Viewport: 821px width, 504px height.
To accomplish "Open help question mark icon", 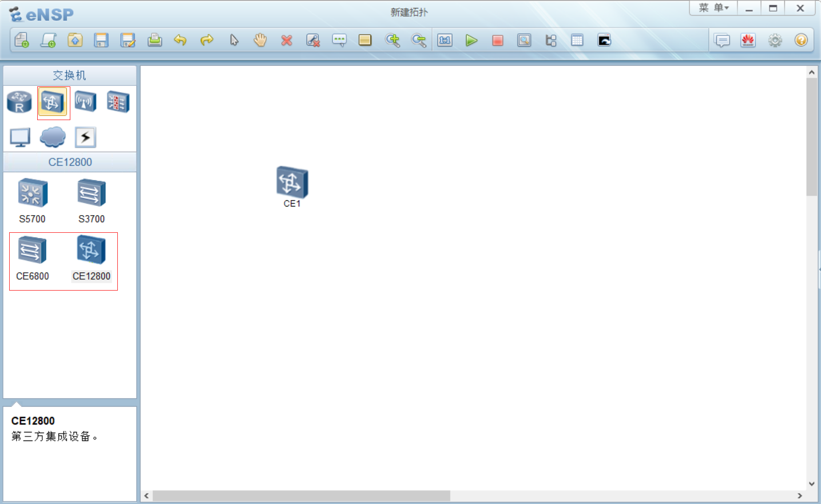I will coord(801,40).
